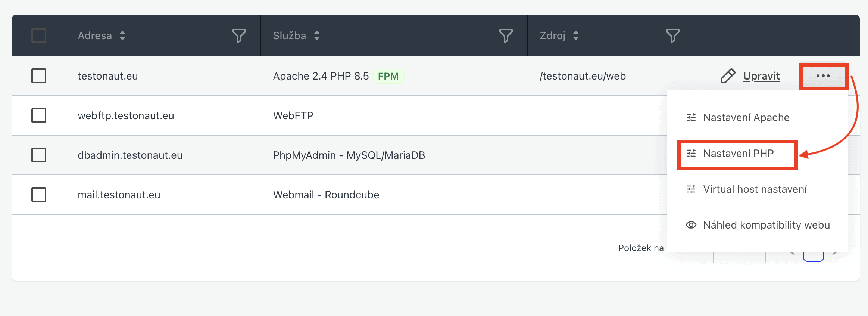Viewport: 868px width, 316px height.
Task: Open the Adresa column filter
Action: (239, 36)
